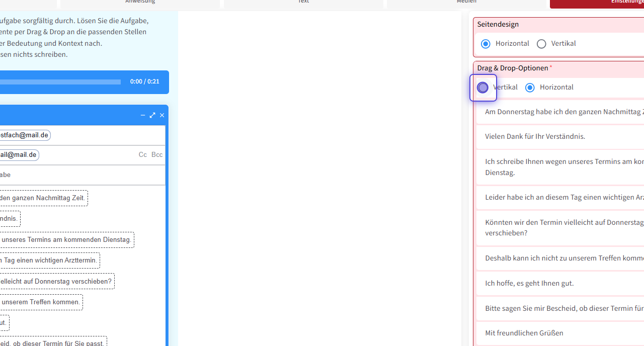
Task: Switch to the Medien tab
Action: tap(466, 3)
